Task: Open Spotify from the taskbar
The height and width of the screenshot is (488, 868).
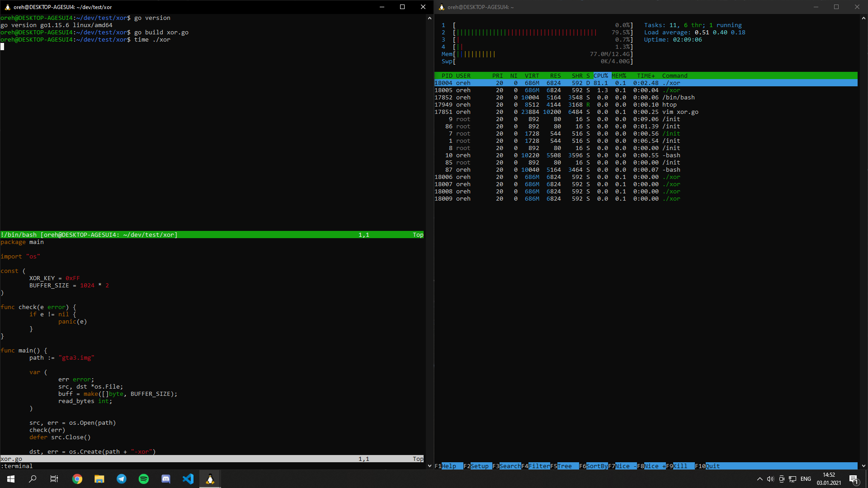Action: point(144,479)
